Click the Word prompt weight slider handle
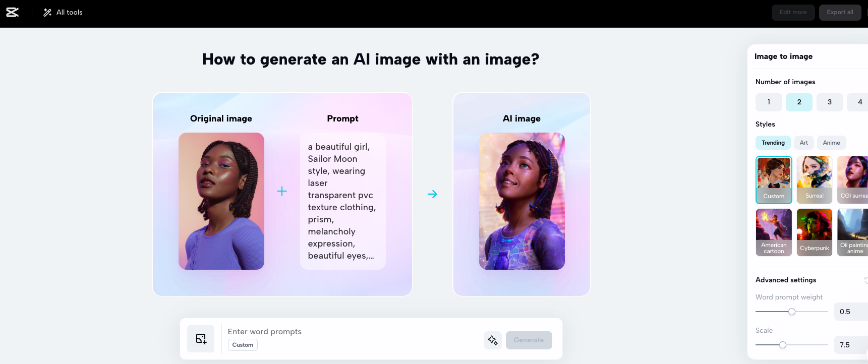 [792, 312]
